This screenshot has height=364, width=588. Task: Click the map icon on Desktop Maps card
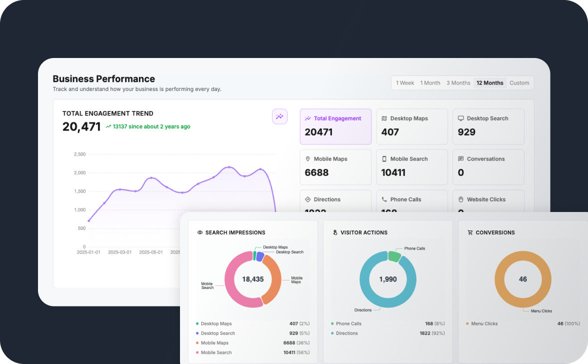point(383,118)
